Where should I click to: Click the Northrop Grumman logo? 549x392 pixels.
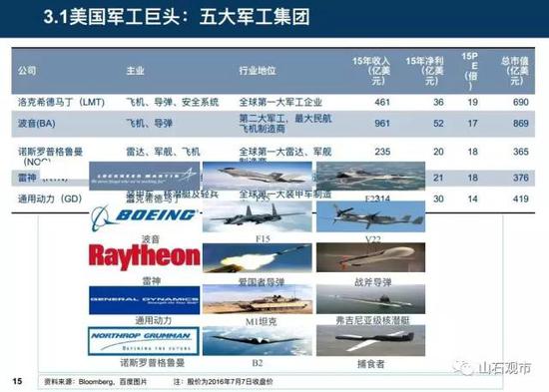point(144,341)
